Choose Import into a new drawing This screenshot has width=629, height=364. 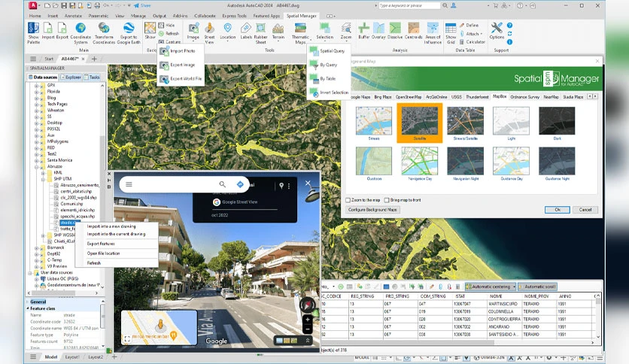(111, 226)
